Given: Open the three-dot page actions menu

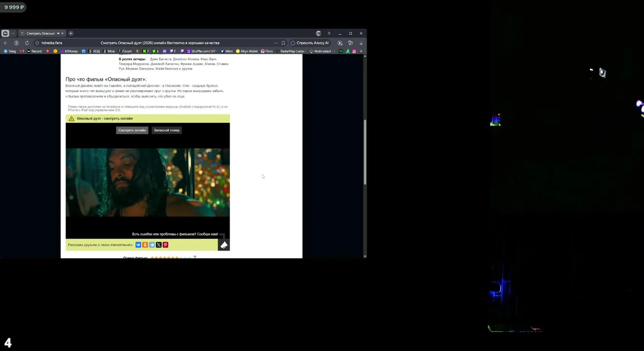Looking at the screenshot, I should [276, 43].
